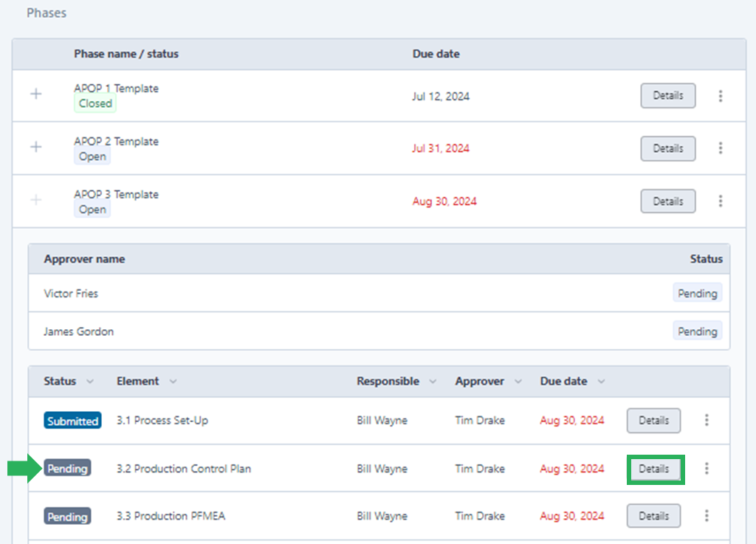756x544 pixels.
Task: Click the Phase name / status column header
Action: click(126, 54)
